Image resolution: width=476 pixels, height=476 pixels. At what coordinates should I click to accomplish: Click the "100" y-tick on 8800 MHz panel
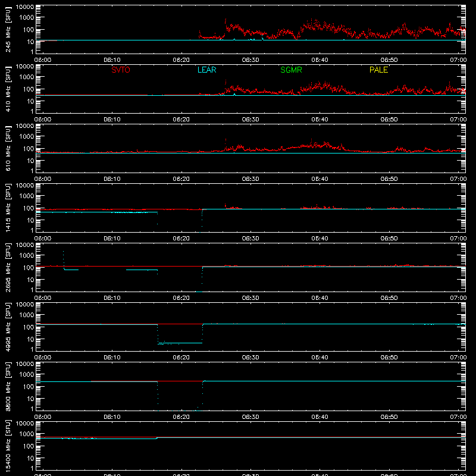point(29,387)
